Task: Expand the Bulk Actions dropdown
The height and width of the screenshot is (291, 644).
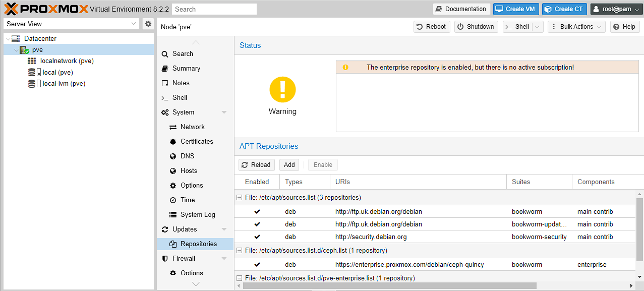Action: [576, 27]
